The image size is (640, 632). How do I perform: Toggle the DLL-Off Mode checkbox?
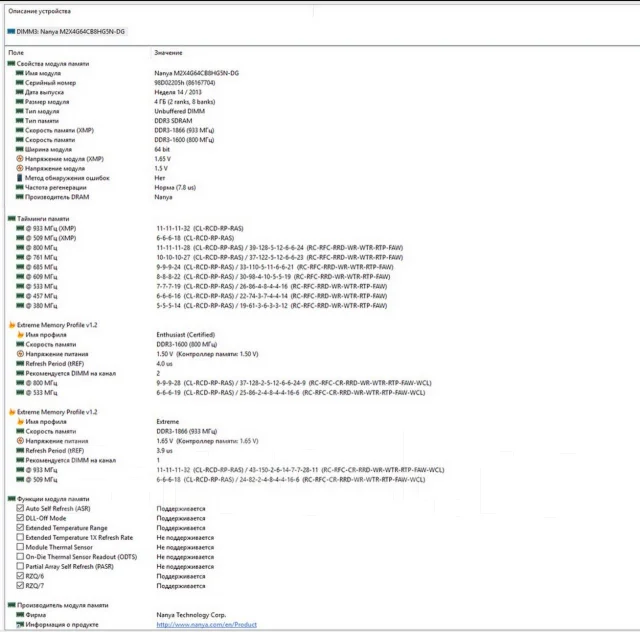coord(20,518)
